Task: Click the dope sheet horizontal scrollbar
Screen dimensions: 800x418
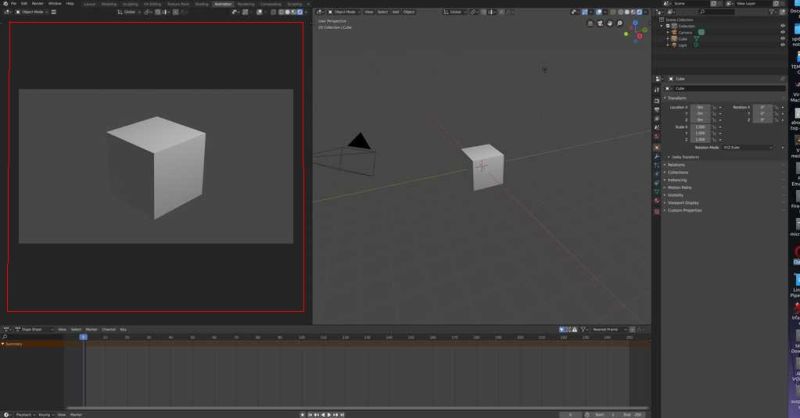Action: 357,408
